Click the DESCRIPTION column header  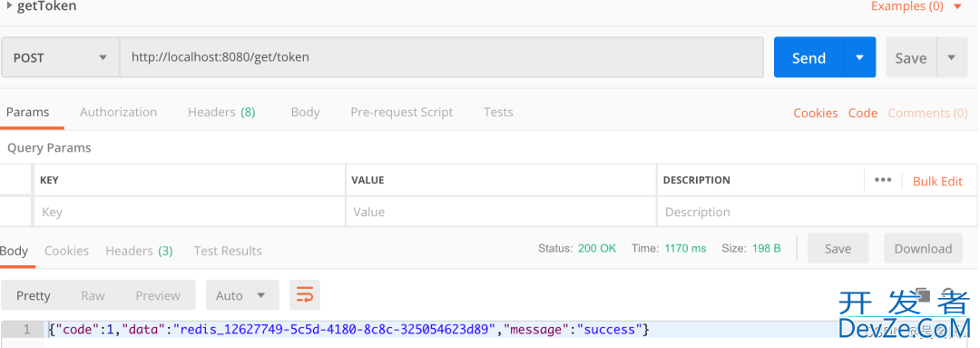click(x=696, y=180)
